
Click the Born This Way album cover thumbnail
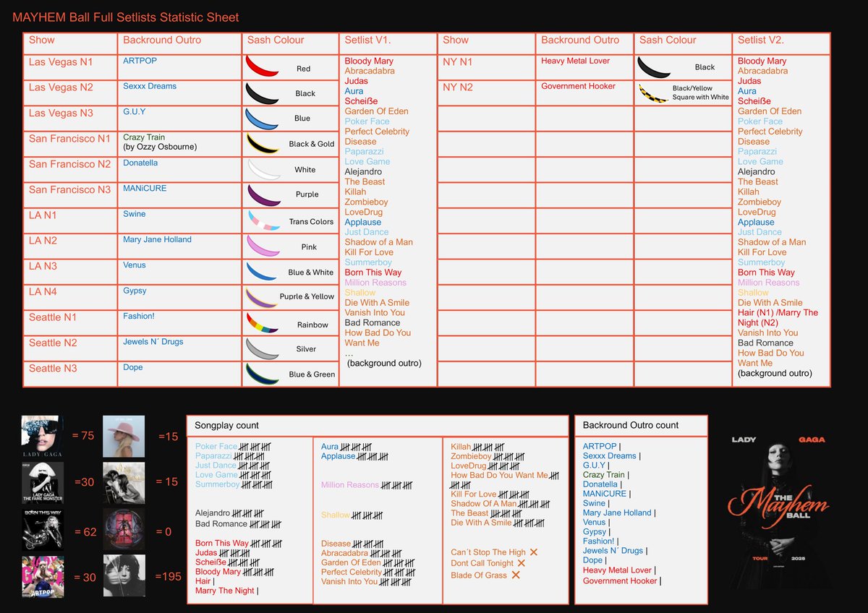[x=42, y=530]
